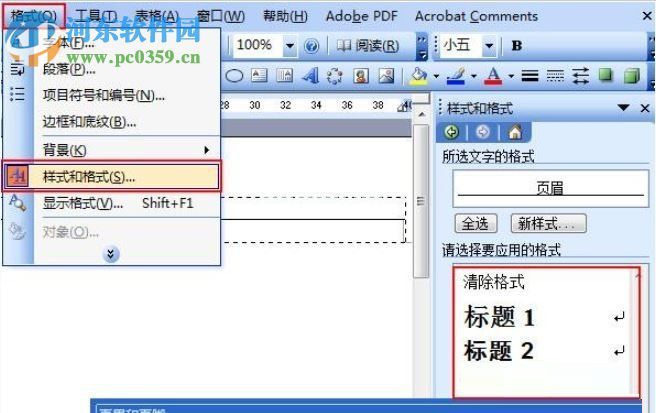656x413 pixels.
Task: Insert picture from file
Action: [386, 76]
